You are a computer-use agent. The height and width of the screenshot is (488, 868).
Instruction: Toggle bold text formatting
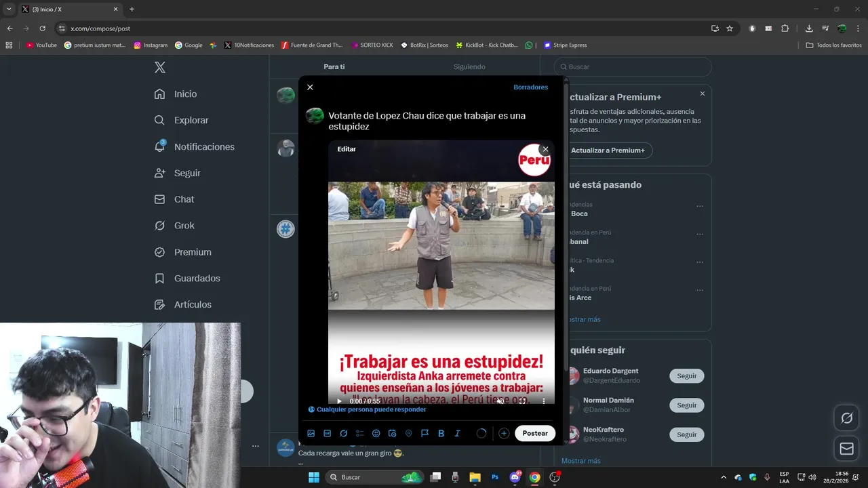coord(441,433)
